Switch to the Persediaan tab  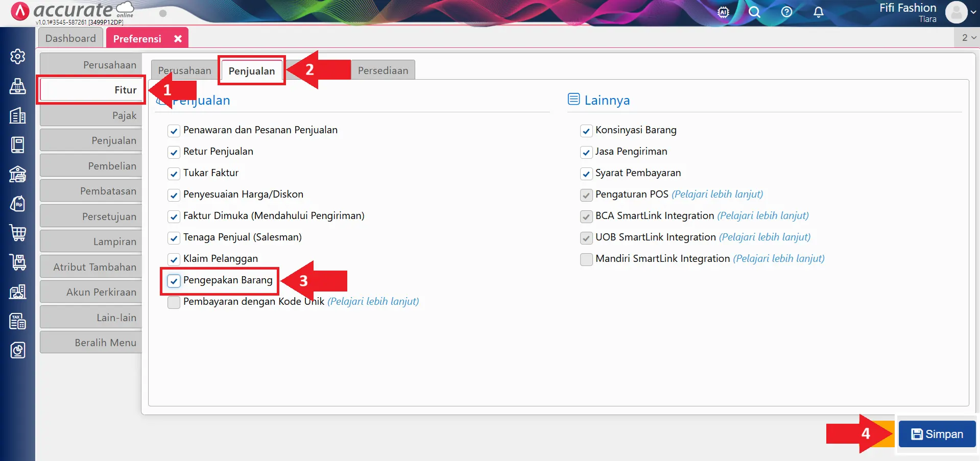[383, 70]
